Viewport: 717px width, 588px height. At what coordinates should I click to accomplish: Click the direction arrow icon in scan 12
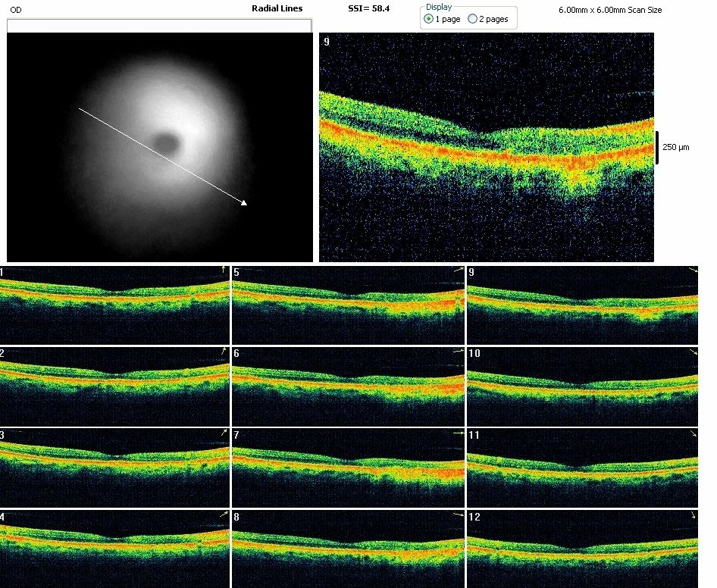tap(694, 515)
